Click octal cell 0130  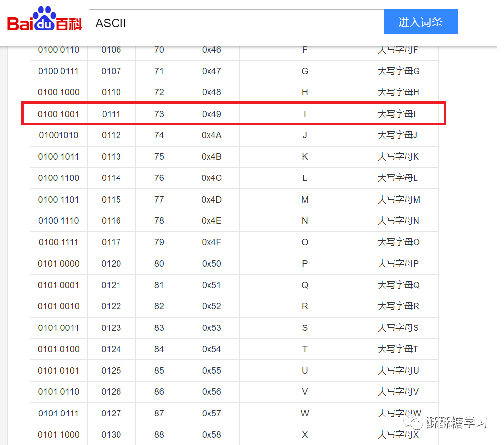111,434
